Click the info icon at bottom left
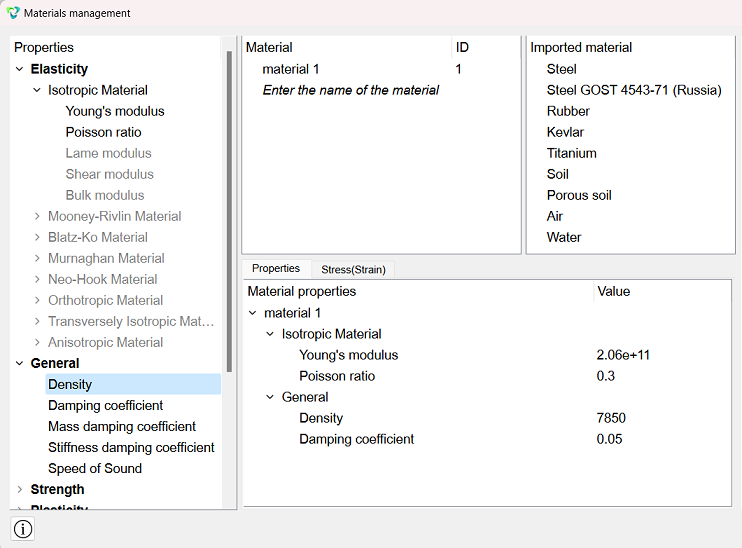The width and height of the screenshot is (742, 548). click(x=23, y=529)
